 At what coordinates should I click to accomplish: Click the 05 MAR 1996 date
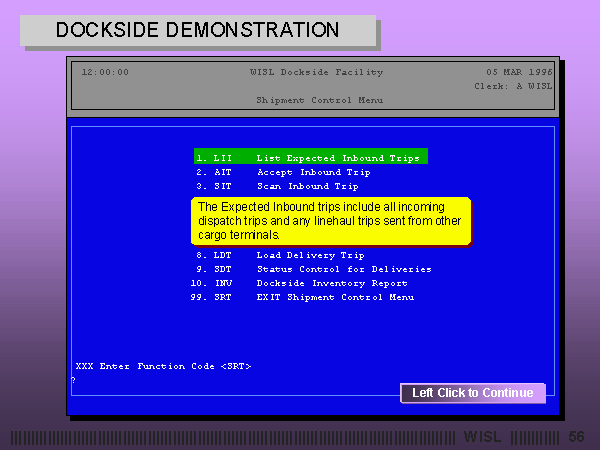coord(519,72)
